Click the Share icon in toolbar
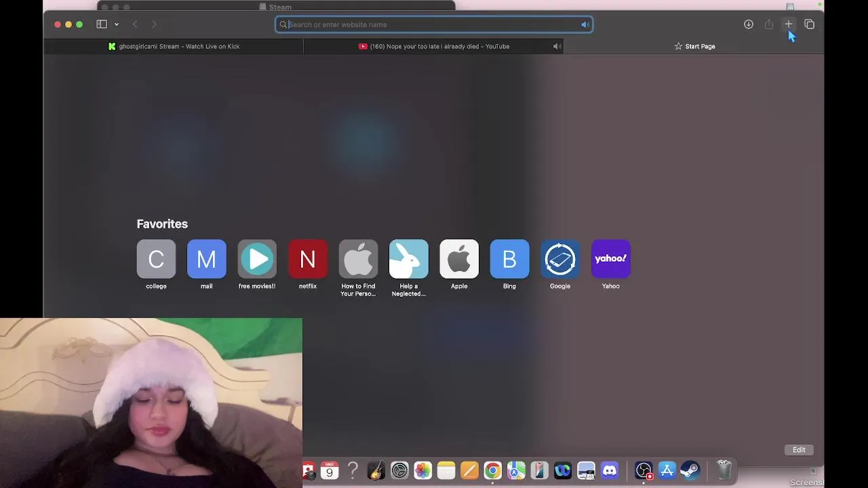 tap(769, 24)
